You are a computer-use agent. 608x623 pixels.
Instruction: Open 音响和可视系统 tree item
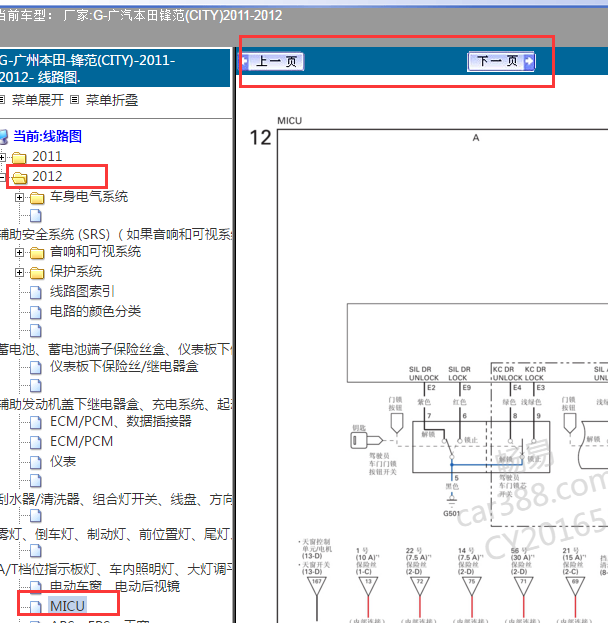pos(95,252)
